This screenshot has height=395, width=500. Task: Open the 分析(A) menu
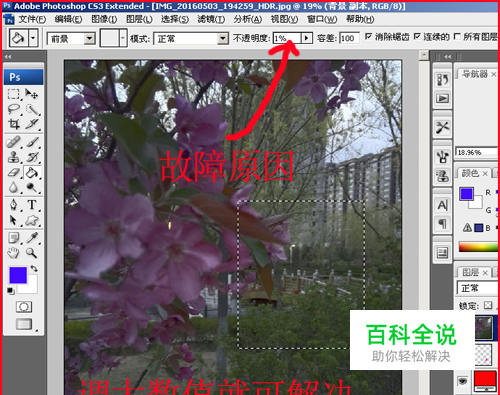[248, 19]
